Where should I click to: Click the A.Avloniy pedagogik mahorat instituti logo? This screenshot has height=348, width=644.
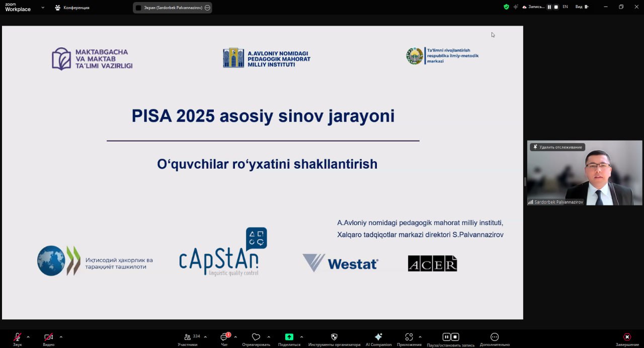click(x=267, y=58)
